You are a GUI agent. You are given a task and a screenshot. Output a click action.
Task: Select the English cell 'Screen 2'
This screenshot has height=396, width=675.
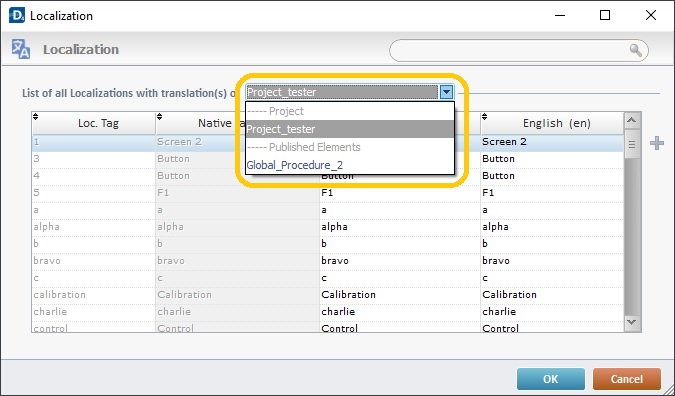552,142
